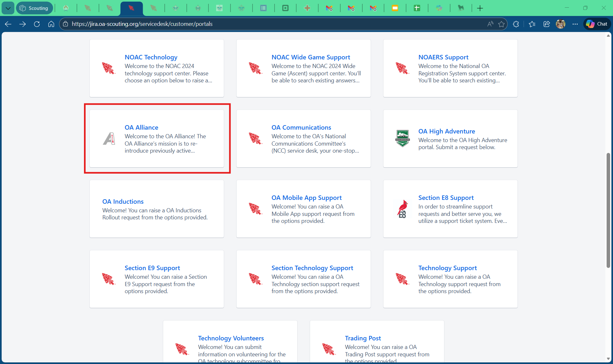The image size is (613, 364).
Task: Open Settings and more ellipsis menu
Action: pos(575,24)
